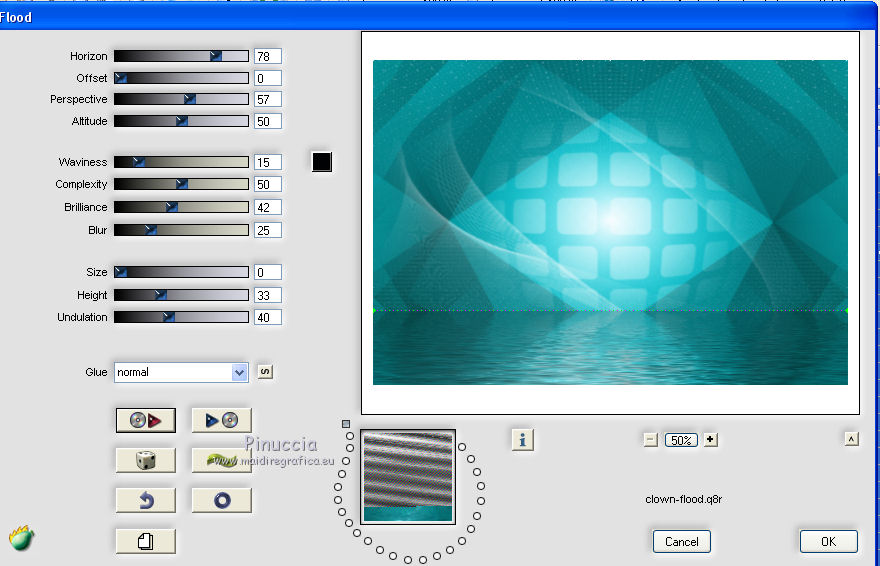The image size is (880, 566).
Task: Click the Cancel button
Action: pos(681,541)
